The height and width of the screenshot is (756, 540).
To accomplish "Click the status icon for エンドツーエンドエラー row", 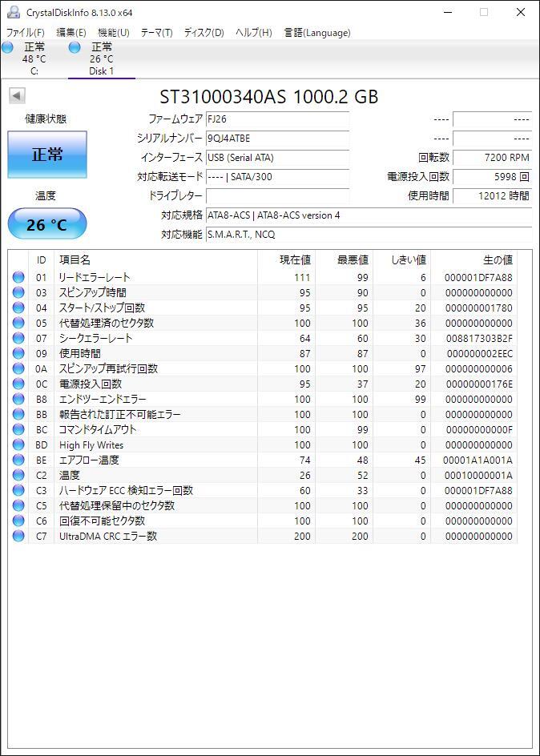I will click(x=18, y=399).
